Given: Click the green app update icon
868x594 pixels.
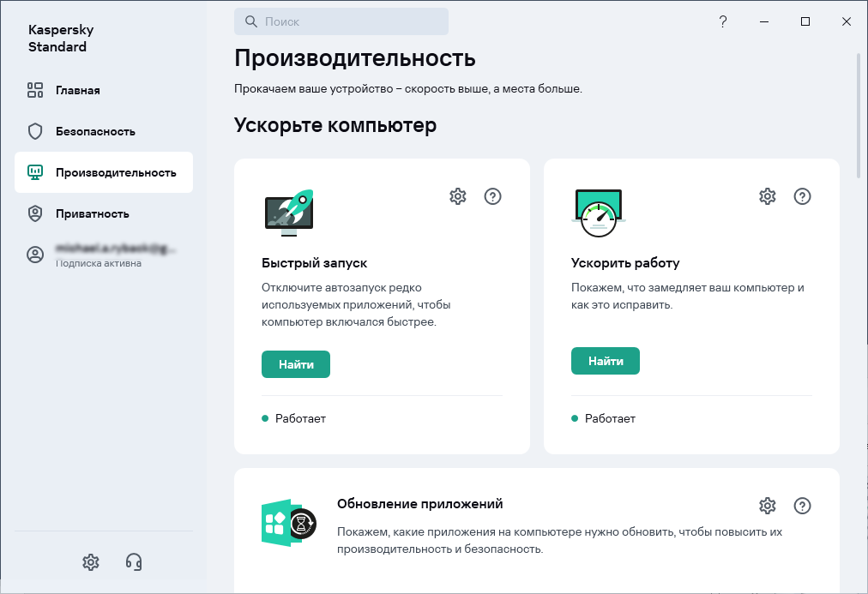Looking at the screenshot, I should 288,523.
